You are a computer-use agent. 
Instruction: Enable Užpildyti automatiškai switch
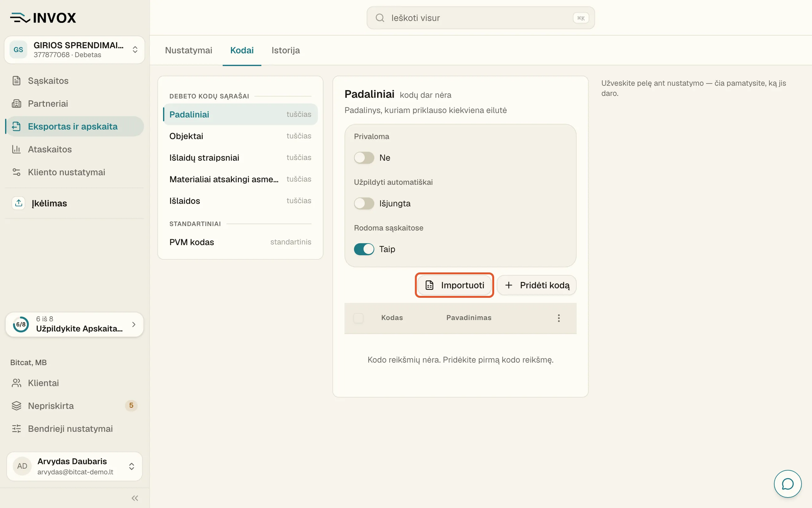(364, 203)
